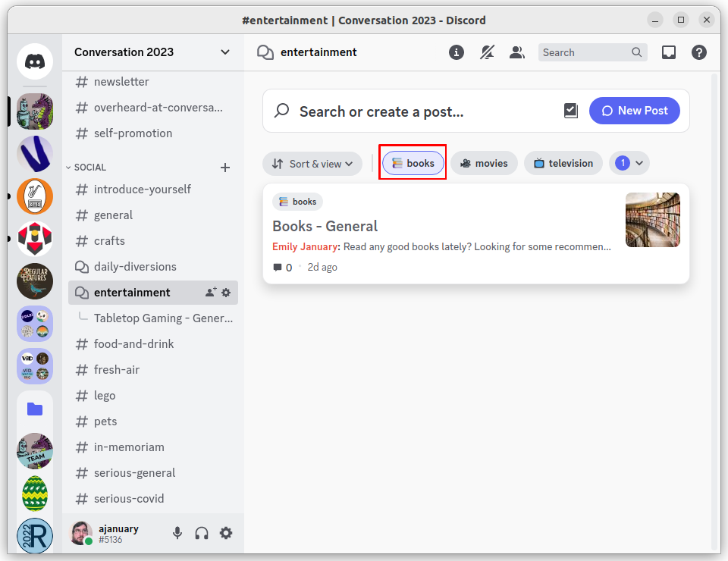Add channel to SOCIAL category plus
728x561 pixels.
click(225, 168)
